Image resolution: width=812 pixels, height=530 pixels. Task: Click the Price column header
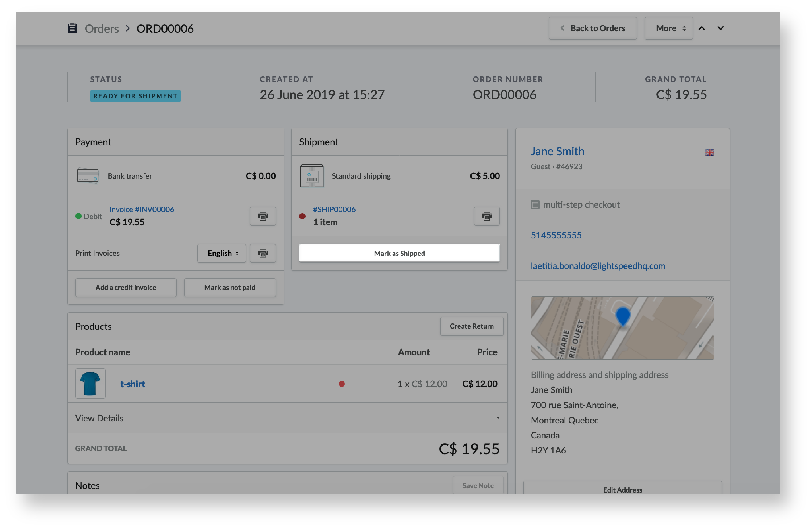click(x=487, y=352)
